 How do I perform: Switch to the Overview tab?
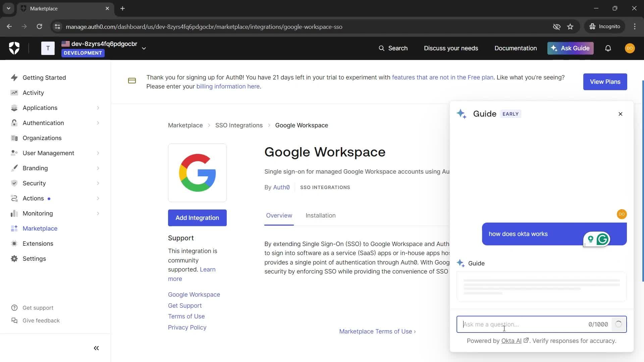point(279,216)
